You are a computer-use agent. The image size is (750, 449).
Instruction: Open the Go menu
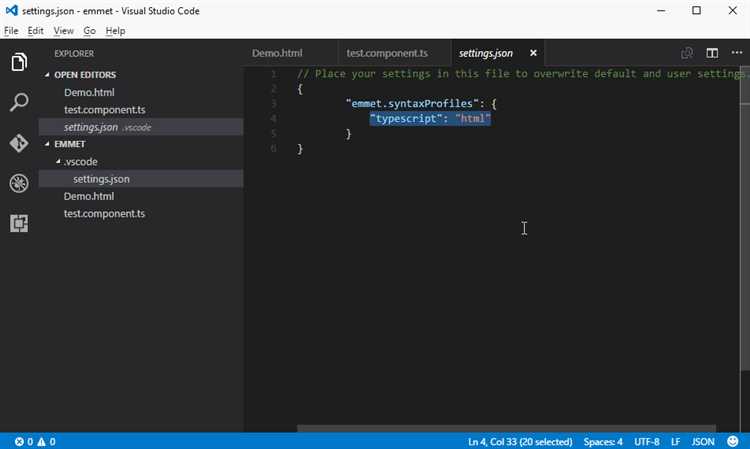click(x=90, y=31)
